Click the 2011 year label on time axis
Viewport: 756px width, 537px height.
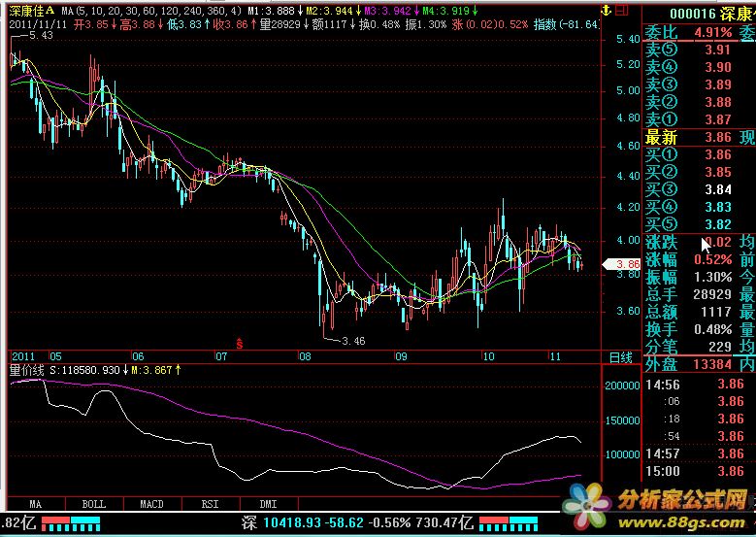[23, 357]
